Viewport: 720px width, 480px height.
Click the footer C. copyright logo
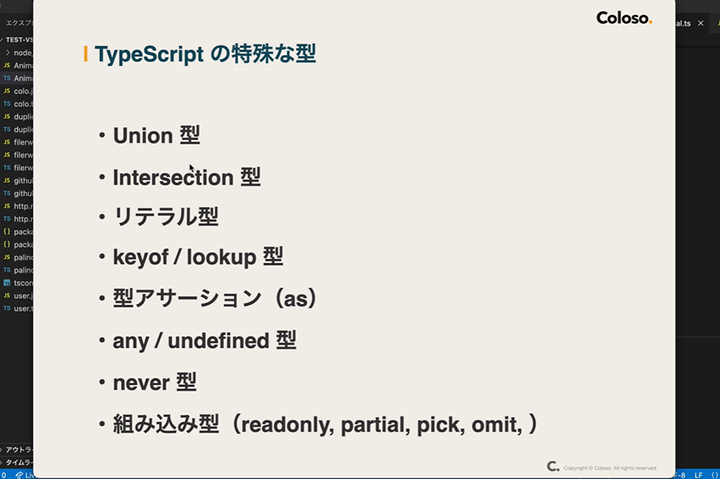553,466
